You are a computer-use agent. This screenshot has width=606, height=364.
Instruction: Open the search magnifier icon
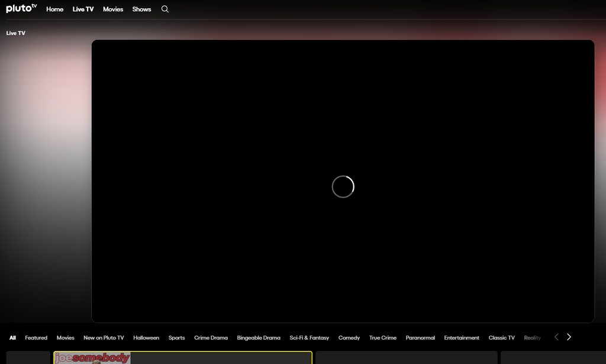point(165,9)
